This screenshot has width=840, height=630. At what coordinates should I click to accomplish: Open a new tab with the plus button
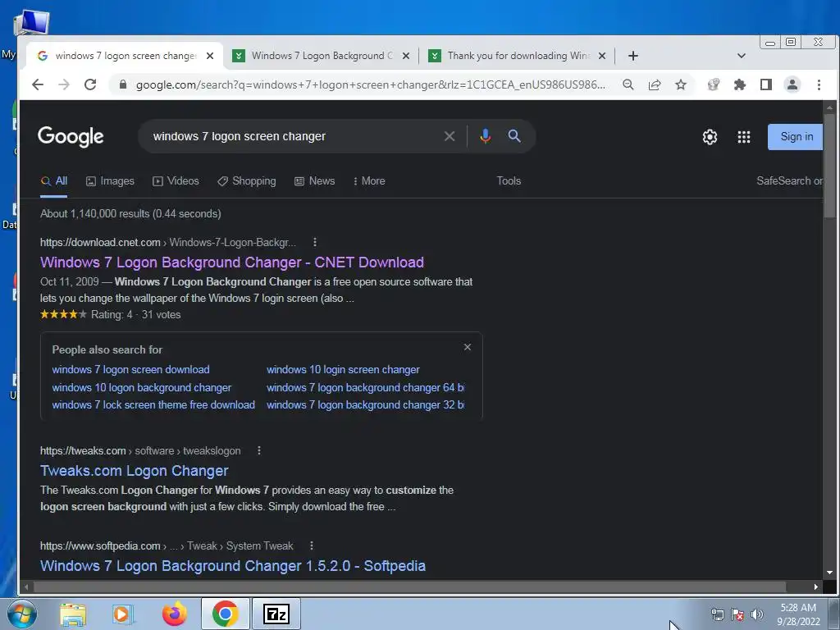pos(632,56)
